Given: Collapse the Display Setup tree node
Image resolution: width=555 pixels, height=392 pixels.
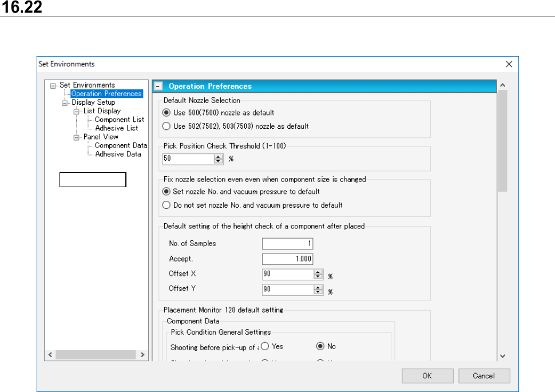Looking at the screenshot, I should coord(65,102).
